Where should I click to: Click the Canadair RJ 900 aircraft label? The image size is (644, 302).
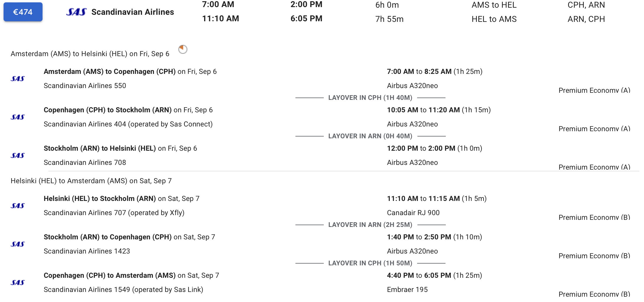[413, 213]
